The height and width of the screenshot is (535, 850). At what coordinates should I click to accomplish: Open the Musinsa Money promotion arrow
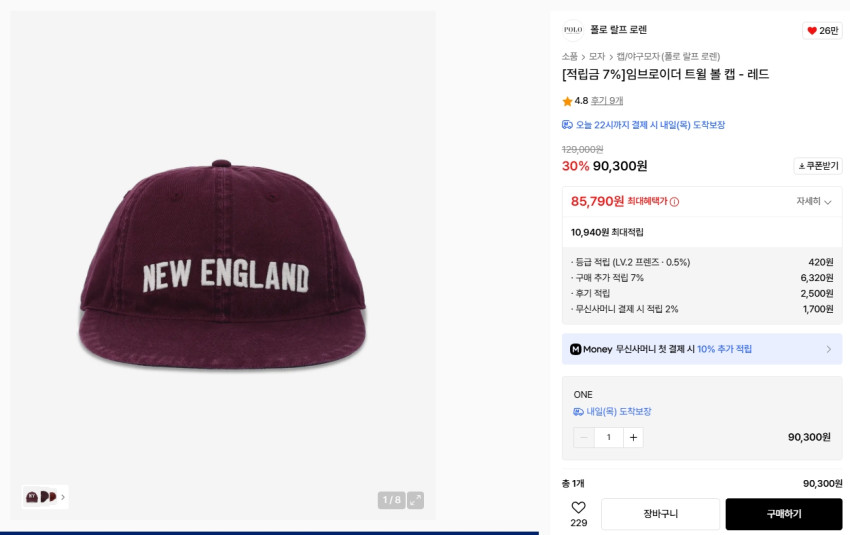828,349
